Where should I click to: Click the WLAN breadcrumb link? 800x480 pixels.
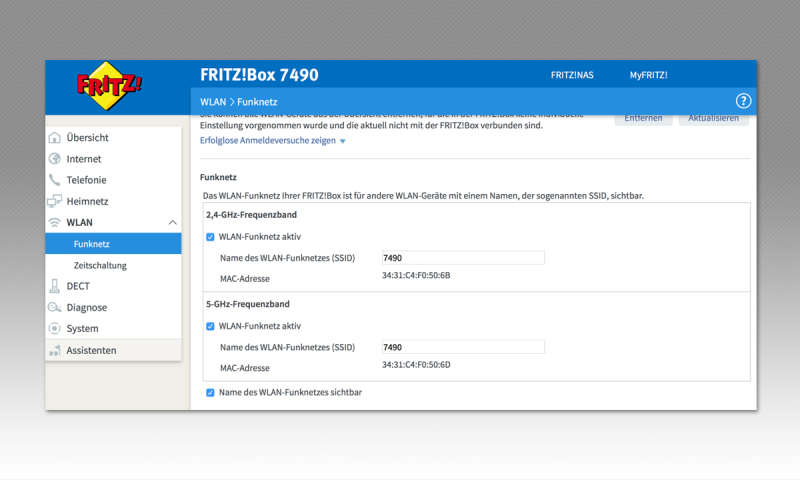(x=213, y=102)
